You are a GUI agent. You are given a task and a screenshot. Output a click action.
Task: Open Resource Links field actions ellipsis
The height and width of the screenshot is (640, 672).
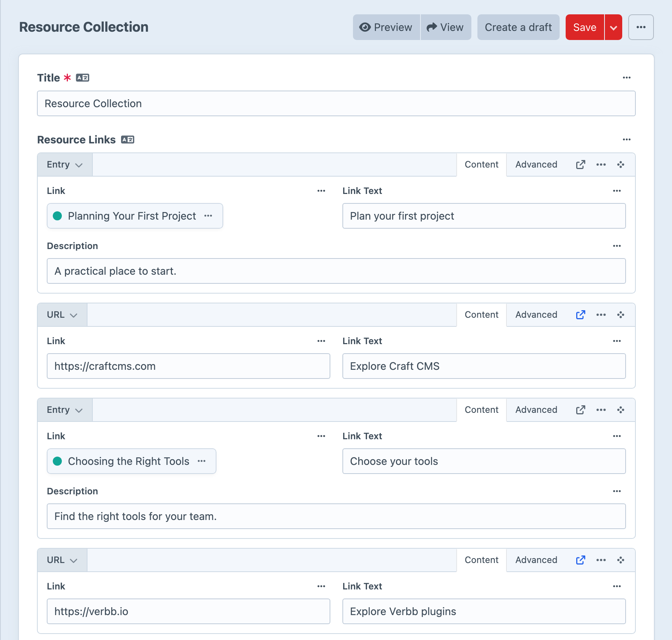click(x=627, y=140)
